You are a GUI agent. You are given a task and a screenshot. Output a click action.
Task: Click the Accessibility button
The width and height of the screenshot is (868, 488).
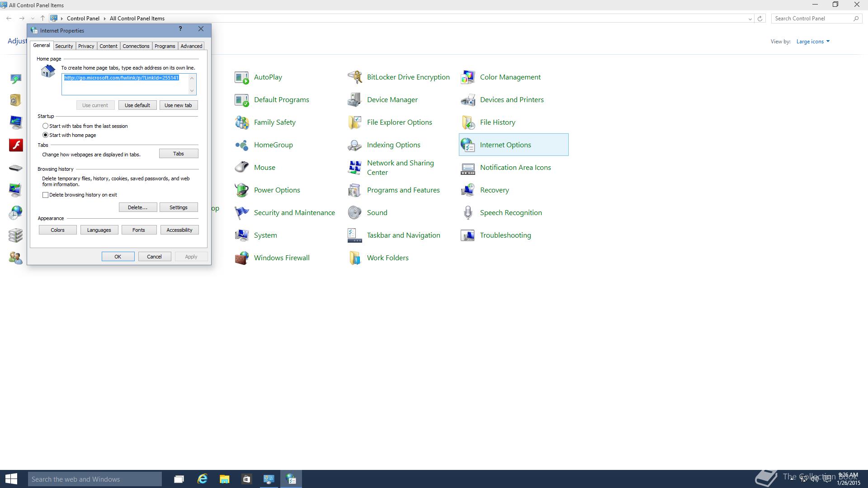pos(179,230)
